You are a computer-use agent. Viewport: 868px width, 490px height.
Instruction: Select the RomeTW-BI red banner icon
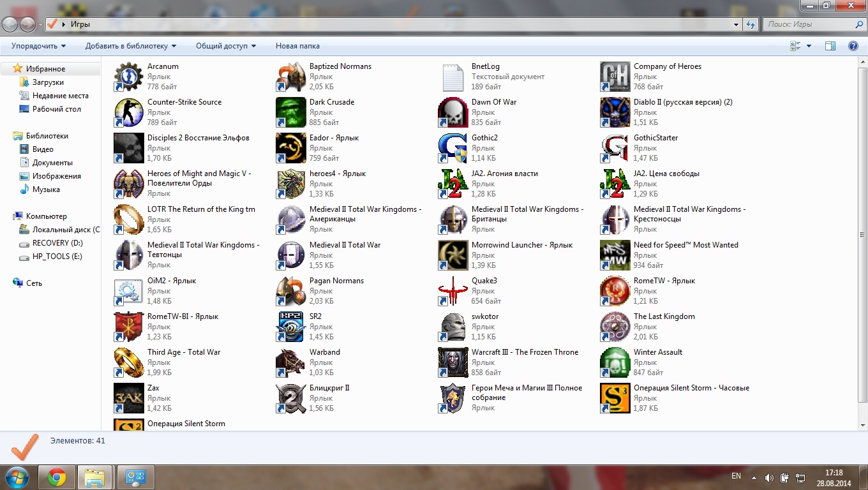click(129, 327)
